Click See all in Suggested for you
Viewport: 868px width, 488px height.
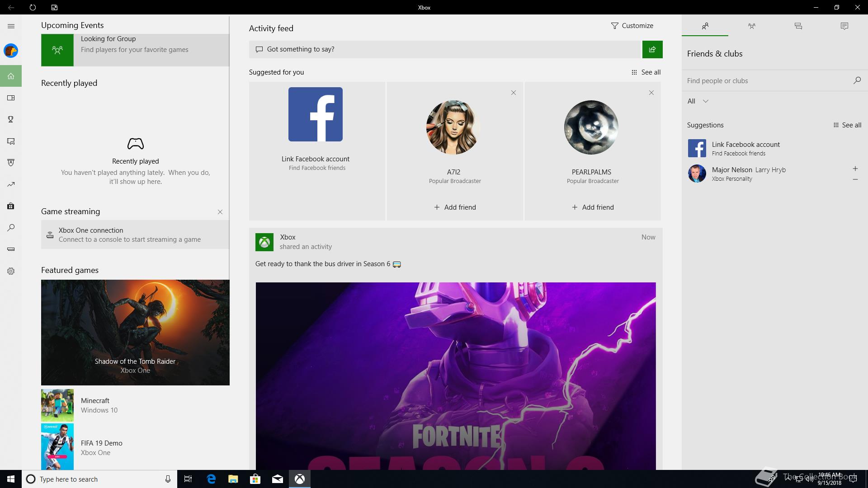pyautogui.click(x=646, y=72)
